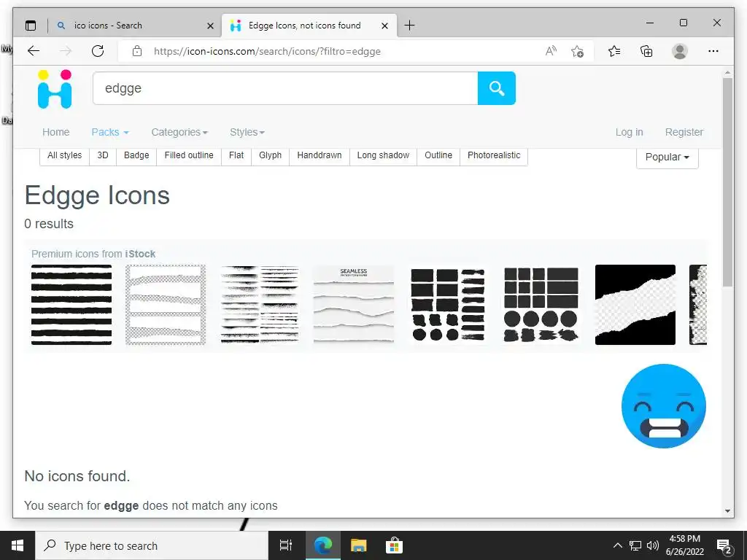Open Settings and more ellipsis menu
Viewport: 747px width, 560px height.
713,51
